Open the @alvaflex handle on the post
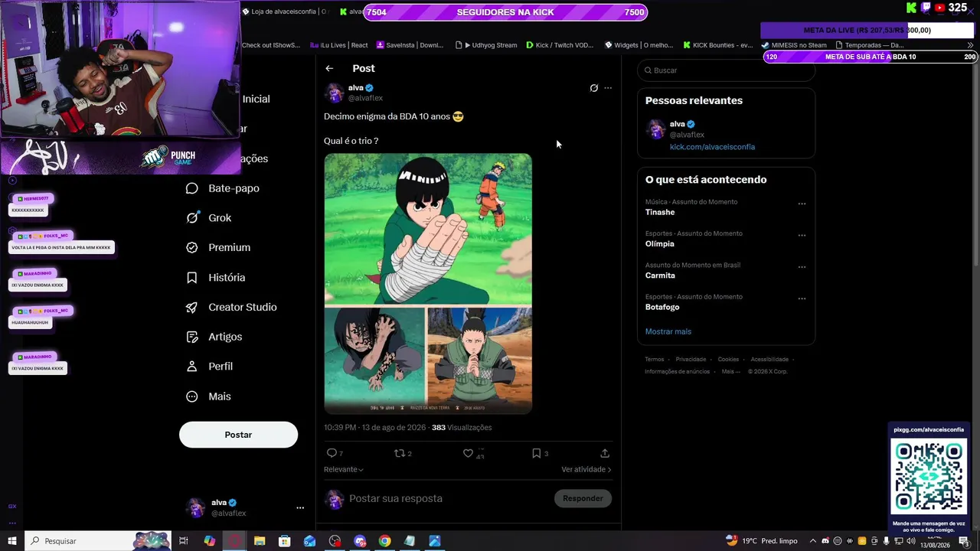980x551 pixels. (365, 98)
